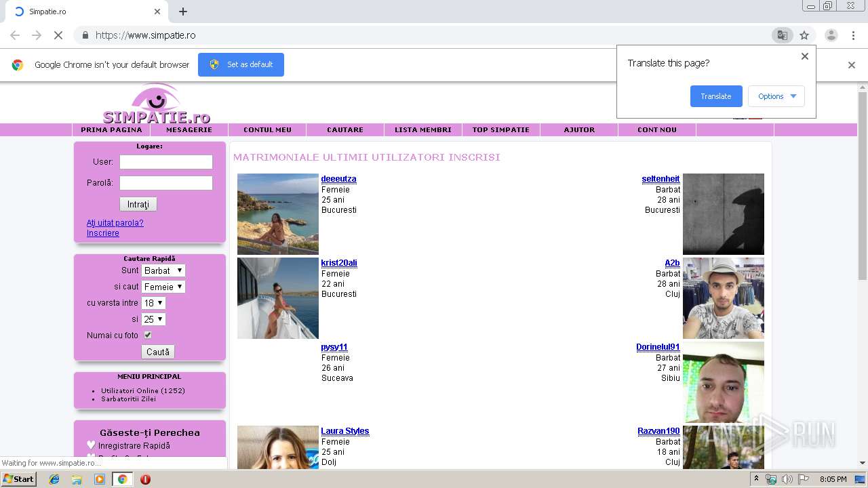Open the Sunt gender dropdown
The height and width of the screenshot is (488, 868).
(x=163, y=270)
